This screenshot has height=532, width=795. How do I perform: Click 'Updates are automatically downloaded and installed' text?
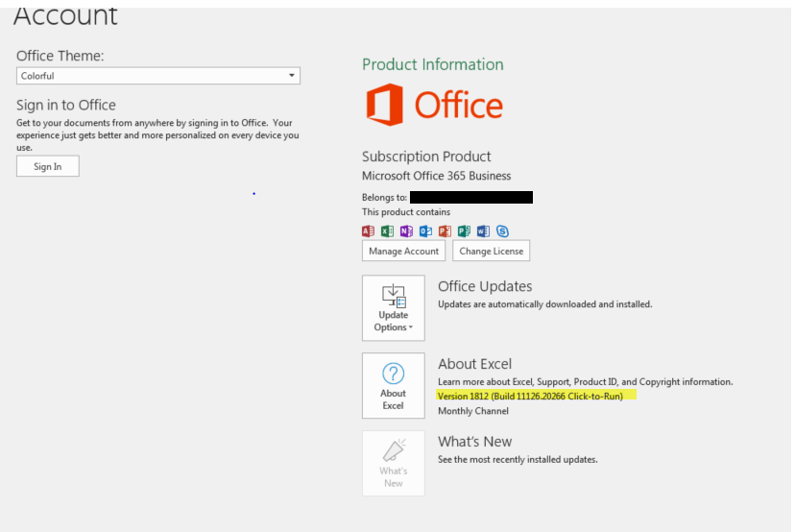(x=545, y=304)
